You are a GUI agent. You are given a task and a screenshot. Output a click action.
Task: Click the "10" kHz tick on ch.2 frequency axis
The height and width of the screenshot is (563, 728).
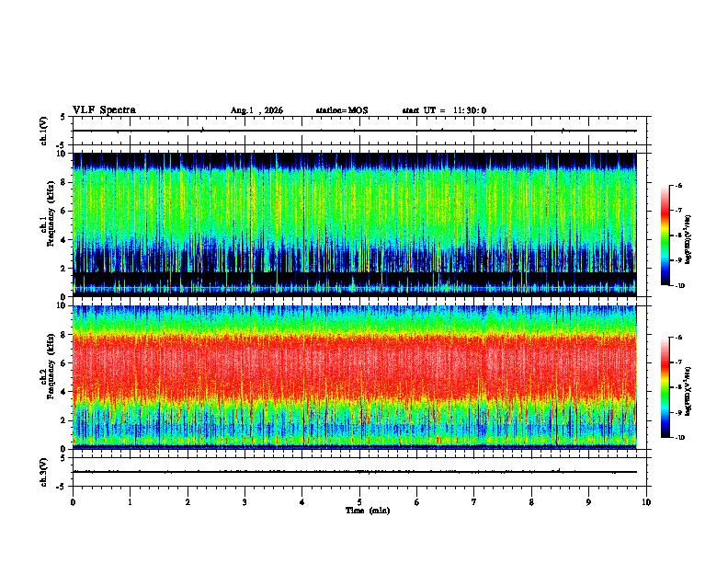coord(63,305)
